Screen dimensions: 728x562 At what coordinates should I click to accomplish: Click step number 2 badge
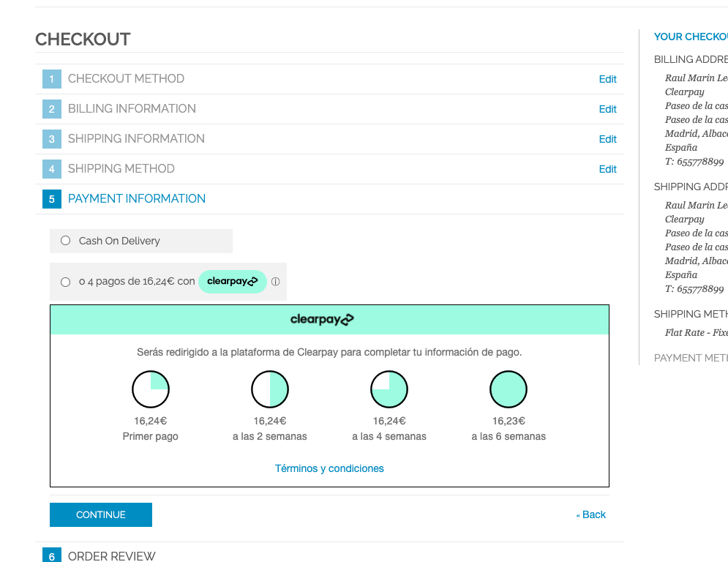52,109
